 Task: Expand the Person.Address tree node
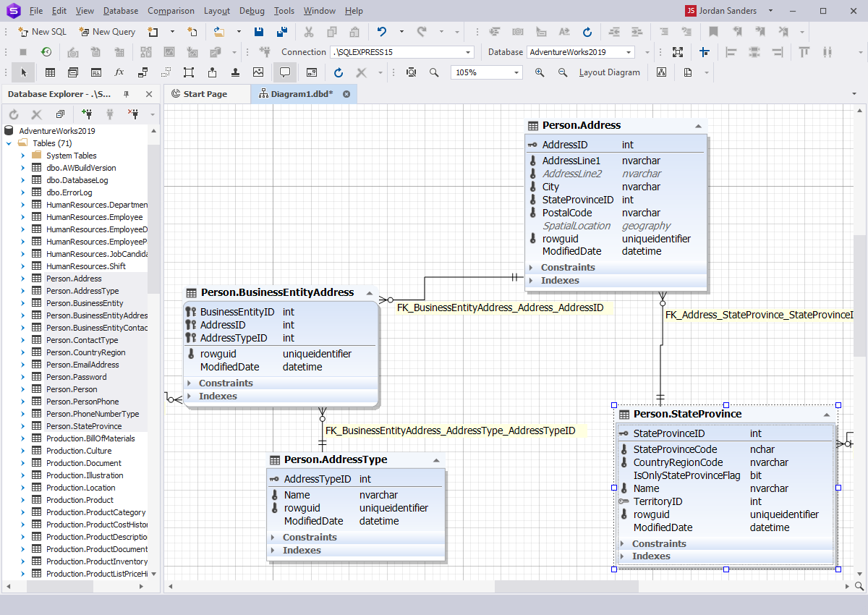(x=22, y=279)
